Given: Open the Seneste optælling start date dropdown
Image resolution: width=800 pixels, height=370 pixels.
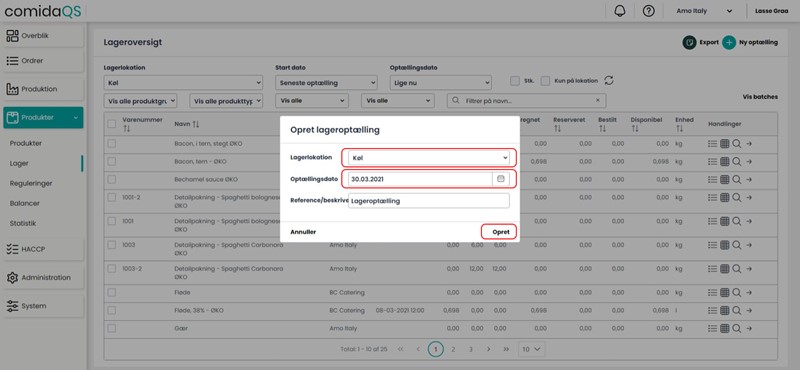Looking at the screenshot, I should pyautogui.click(x=326, y=83).
